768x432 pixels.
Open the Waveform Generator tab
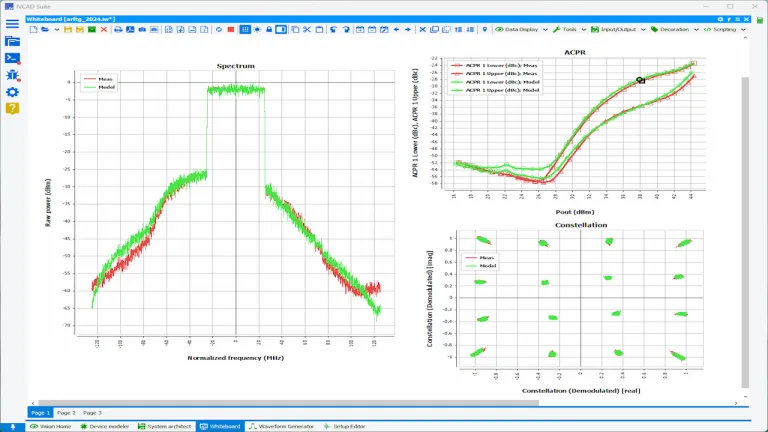click(282, 427)
